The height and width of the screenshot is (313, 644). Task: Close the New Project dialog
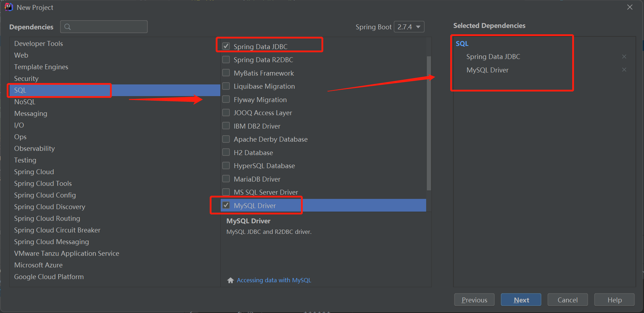[630, 7]
